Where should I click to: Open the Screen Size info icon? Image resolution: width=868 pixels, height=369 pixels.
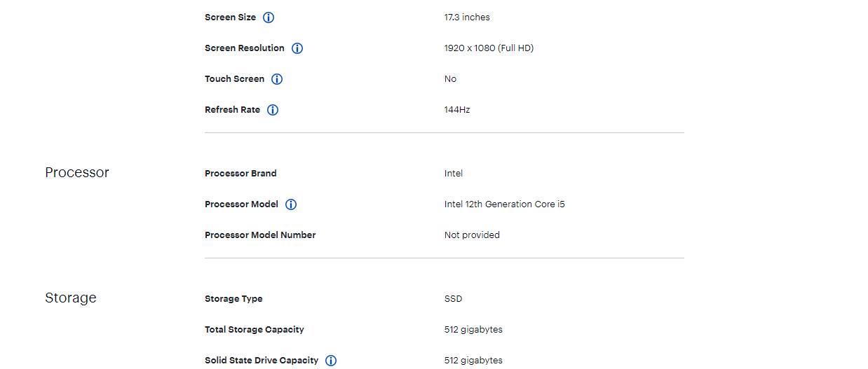click(x=269, y=18)
